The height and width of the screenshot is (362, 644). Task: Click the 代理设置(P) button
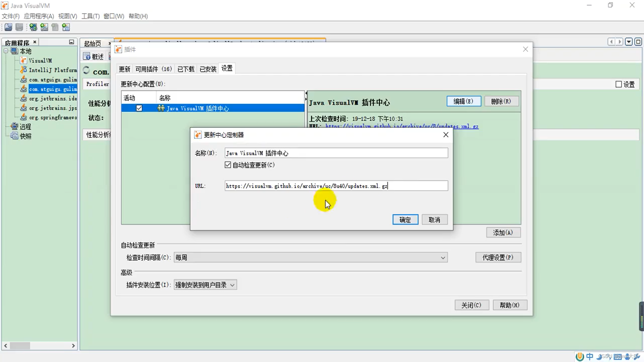pos(498,257)
